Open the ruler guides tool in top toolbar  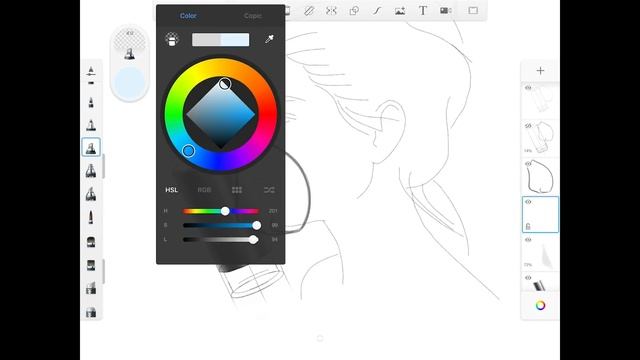pos(309,11)
